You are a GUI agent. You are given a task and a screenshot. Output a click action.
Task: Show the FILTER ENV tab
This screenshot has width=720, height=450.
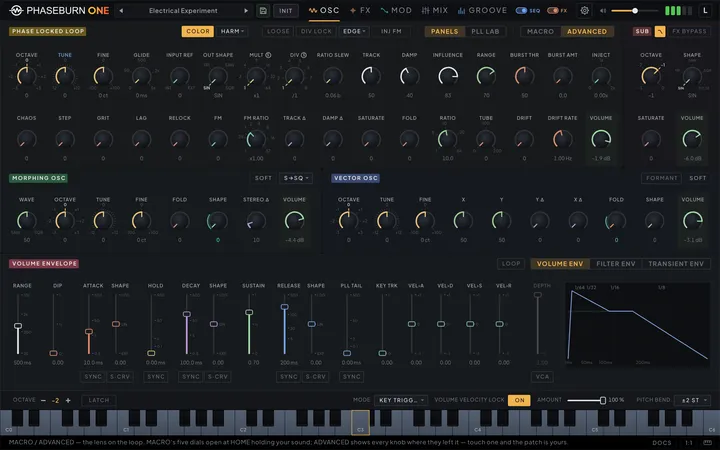[x=616, y=264]
